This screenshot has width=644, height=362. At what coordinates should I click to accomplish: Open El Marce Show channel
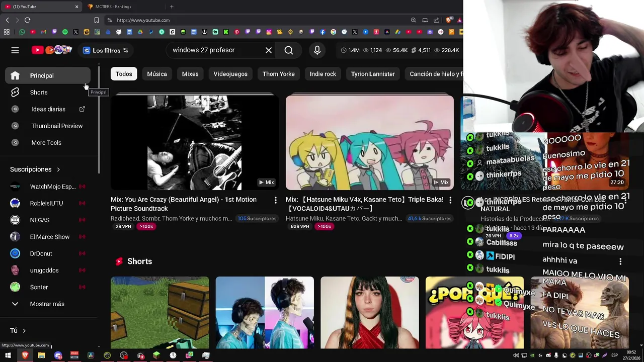point(48,237)
